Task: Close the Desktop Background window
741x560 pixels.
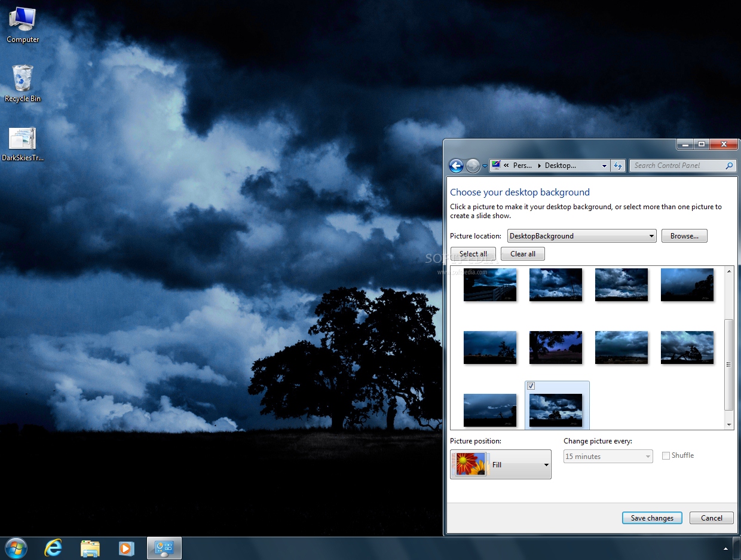Action: coord(724,145)
